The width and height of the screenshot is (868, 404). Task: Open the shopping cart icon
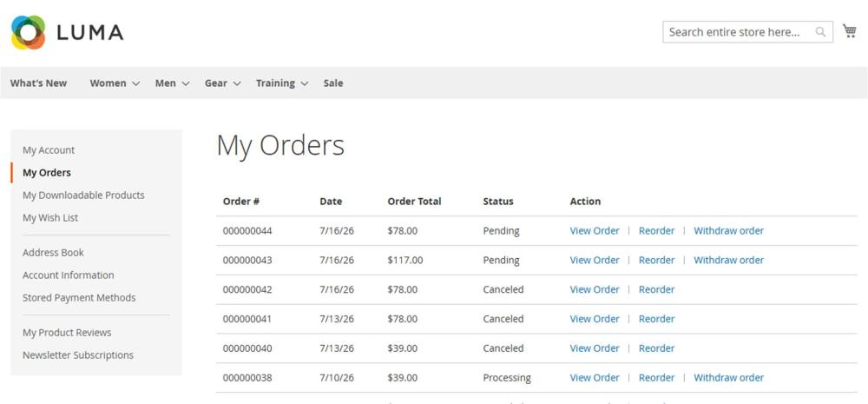pyautogui.click(x=849, y=31)
